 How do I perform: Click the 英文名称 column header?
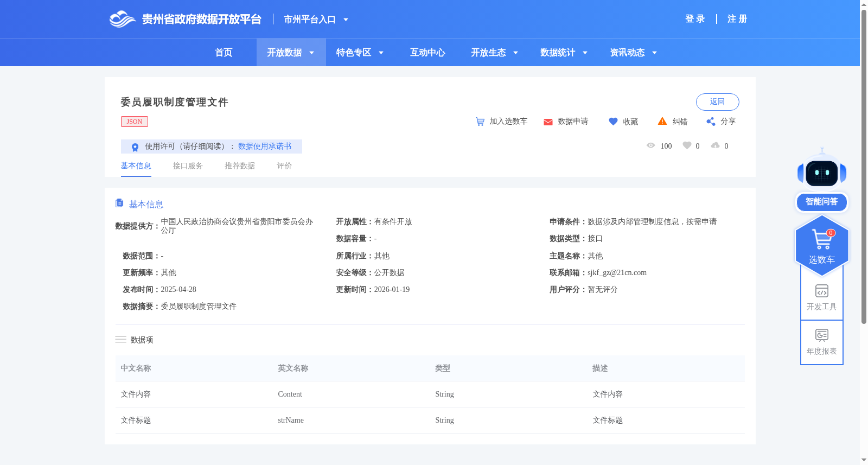[293, 368]
